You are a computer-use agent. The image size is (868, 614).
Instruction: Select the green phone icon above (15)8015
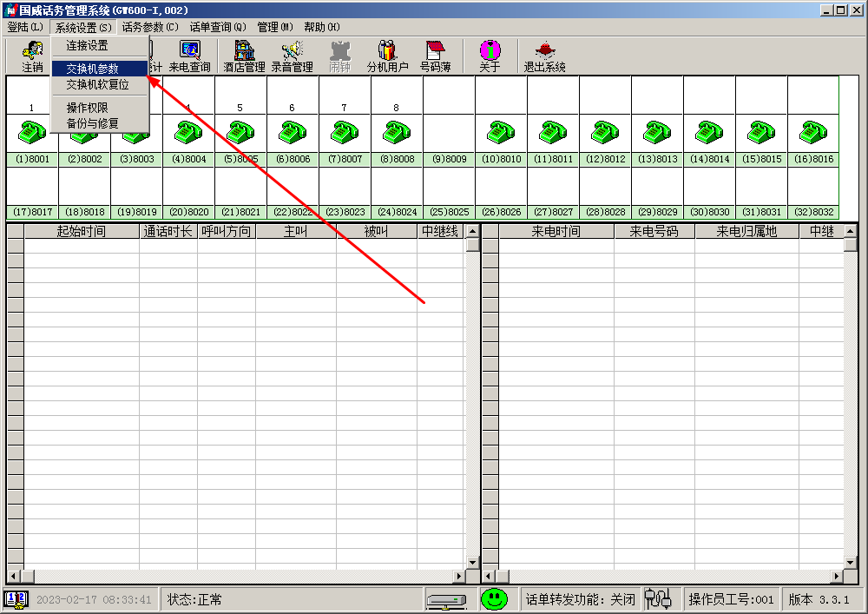click(x=761, y=133)
